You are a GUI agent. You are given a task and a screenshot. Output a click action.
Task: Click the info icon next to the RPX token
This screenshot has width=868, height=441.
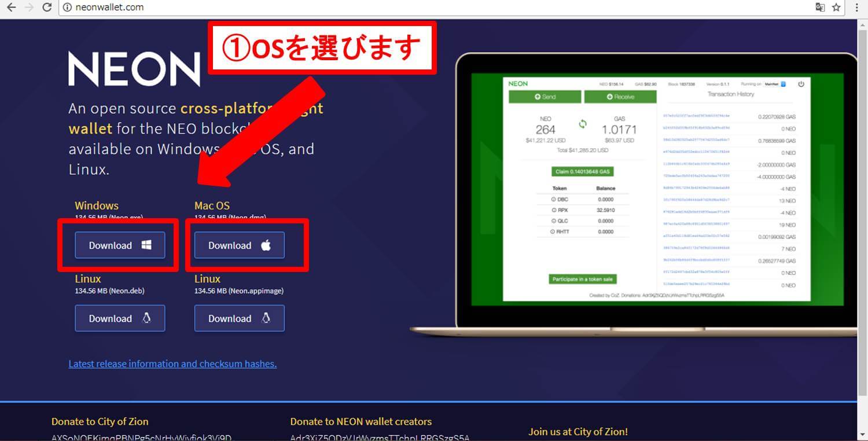pyautogui.click(x=553, y=210)
